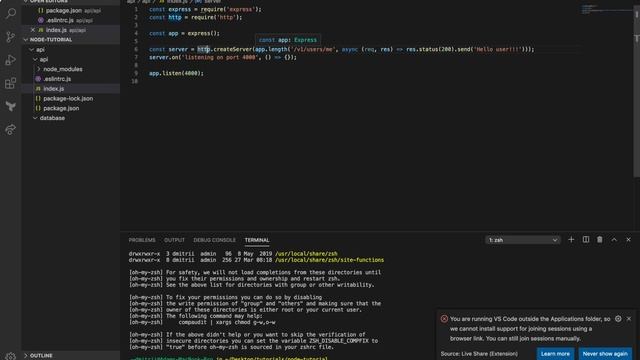Click 'http' in the createServer line
The height and width of the screenshot is (360, 640).
(x=203, y=49)
